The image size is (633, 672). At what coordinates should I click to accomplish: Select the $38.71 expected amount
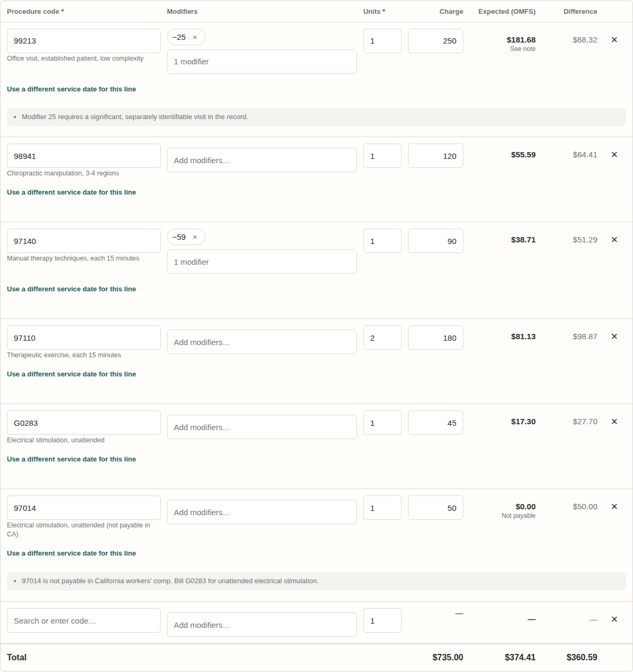pos(523,240)
